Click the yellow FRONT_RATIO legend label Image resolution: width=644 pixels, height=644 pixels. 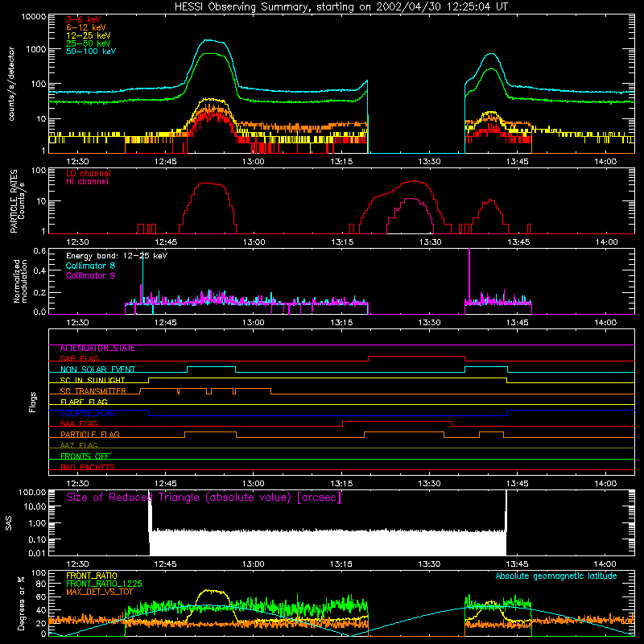(92, 576)
